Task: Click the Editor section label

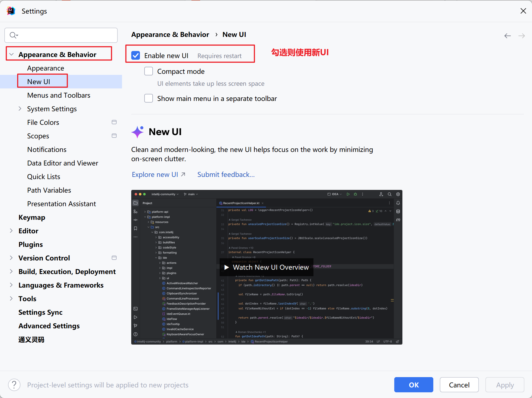Action: tap(28, 231)
